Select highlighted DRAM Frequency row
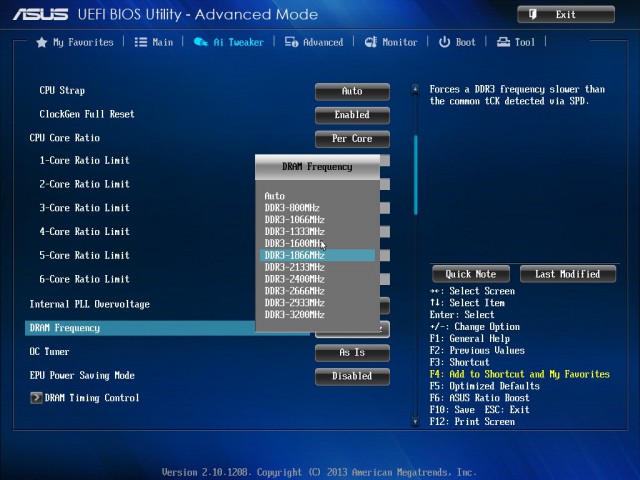 [x=140, y=328]
